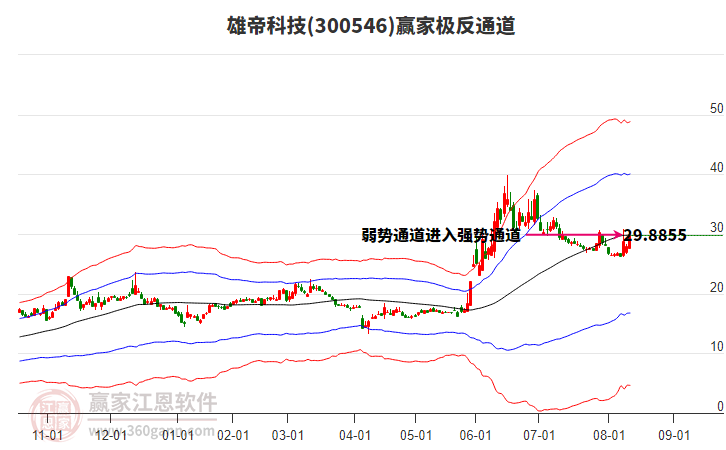The image size is (726, 450).
Task: Select the y-axis value 50
Action: coord(716,109)
